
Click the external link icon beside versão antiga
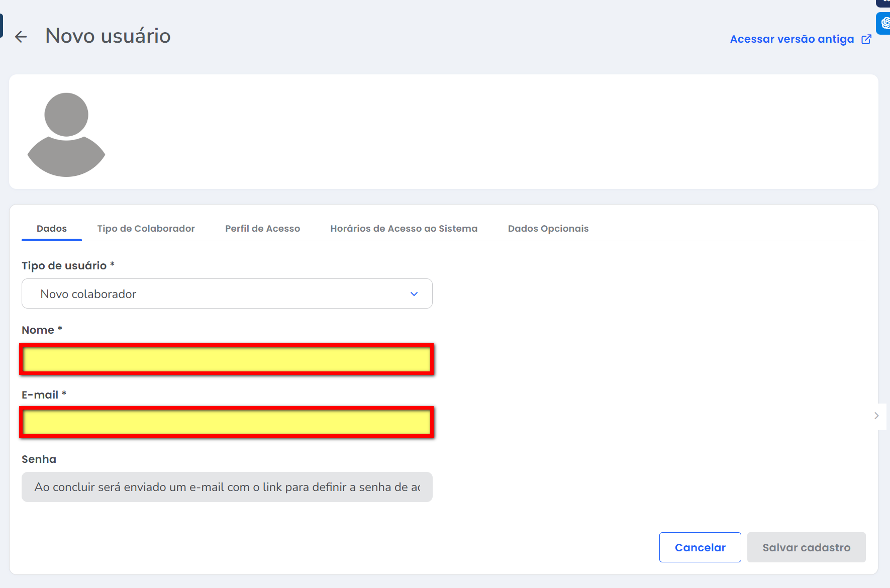[866, 39]
